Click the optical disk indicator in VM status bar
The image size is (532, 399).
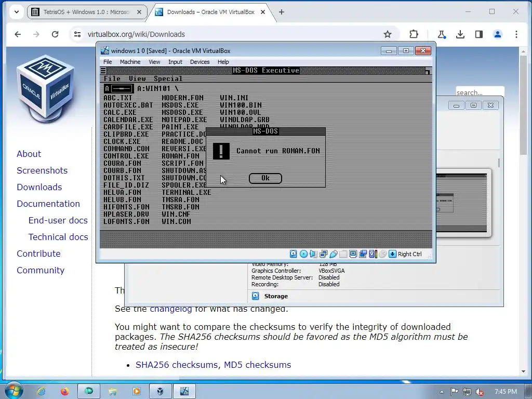(x=303, y=254)
